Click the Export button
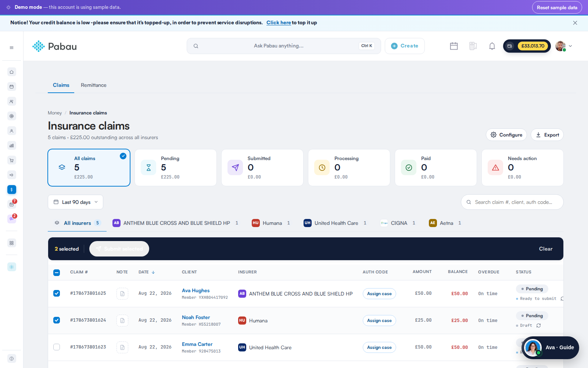 click(547, 135)
